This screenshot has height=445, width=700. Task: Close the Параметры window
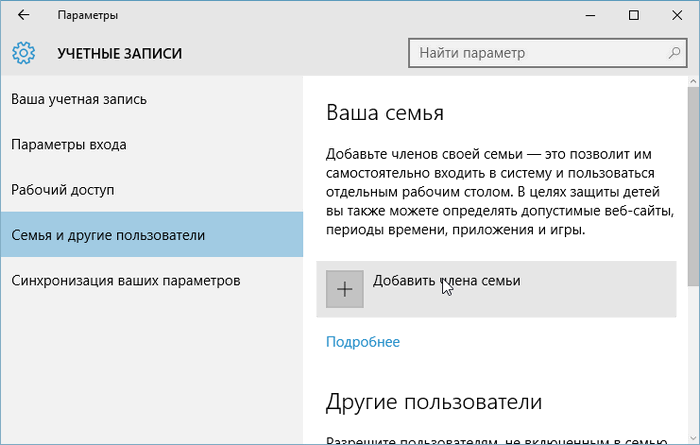click(677, 16)
